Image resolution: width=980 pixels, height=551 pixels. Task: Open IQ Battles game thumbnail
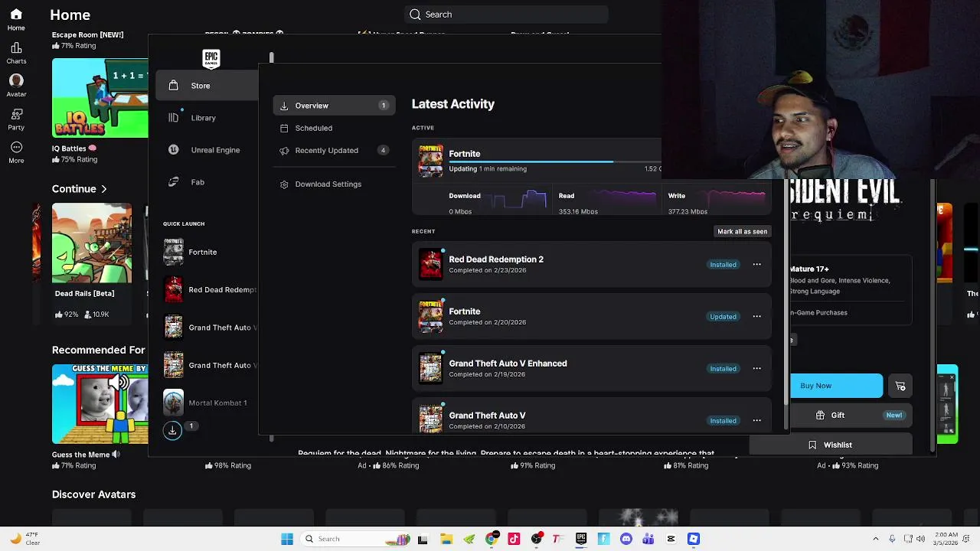click(x=100, y=99)
